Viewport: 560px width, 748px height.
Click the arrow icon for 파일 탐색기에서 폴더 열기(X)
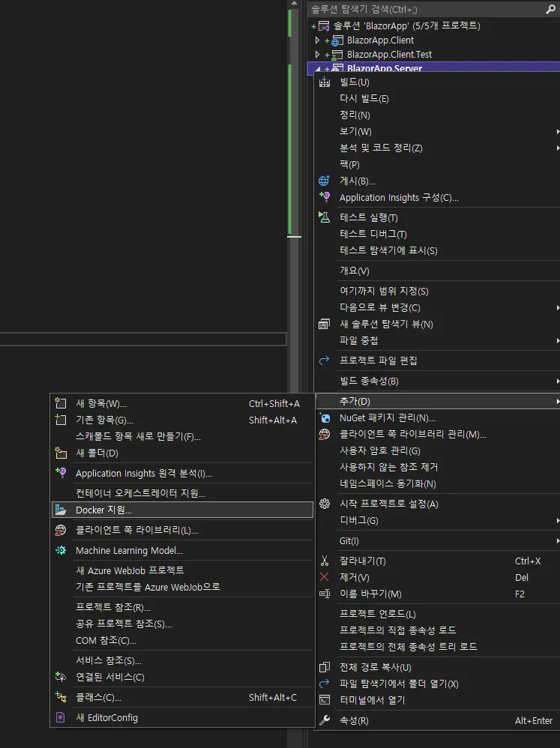pyautogui.click(x=324, y=684)
